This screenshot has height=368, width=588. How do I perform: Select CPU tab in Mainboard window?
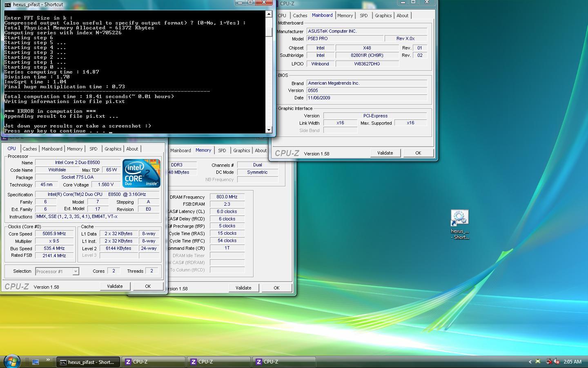point(282,16)
